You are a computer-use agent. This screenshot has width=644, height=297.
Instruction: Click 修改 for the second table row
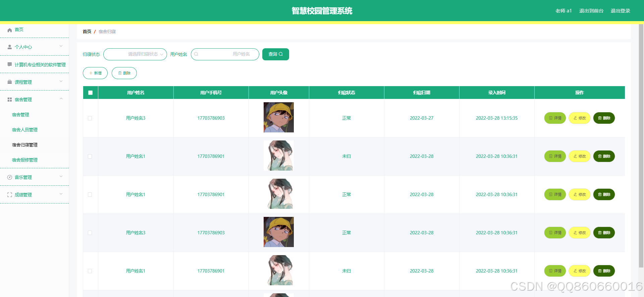(580, 156)
